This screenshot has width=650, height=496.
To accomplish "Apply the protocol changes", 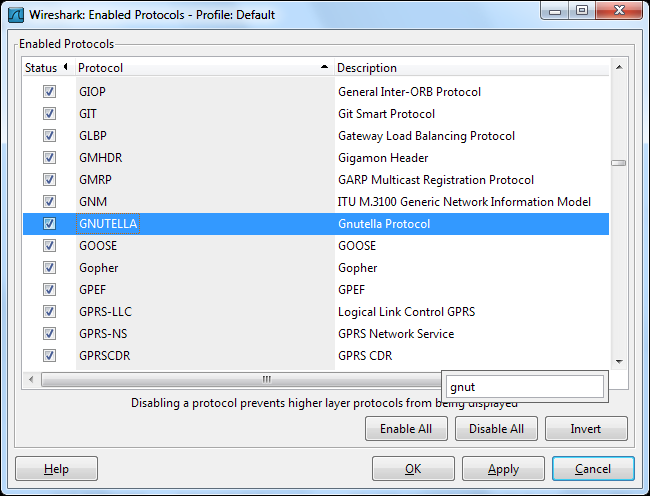I will [x=503, y=469].
